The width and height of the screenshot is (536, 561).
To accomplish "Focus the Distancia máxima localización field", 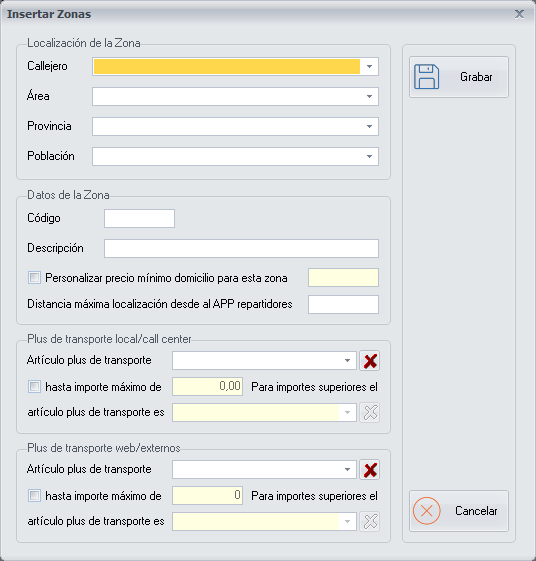I will click(x=343, y=304).
